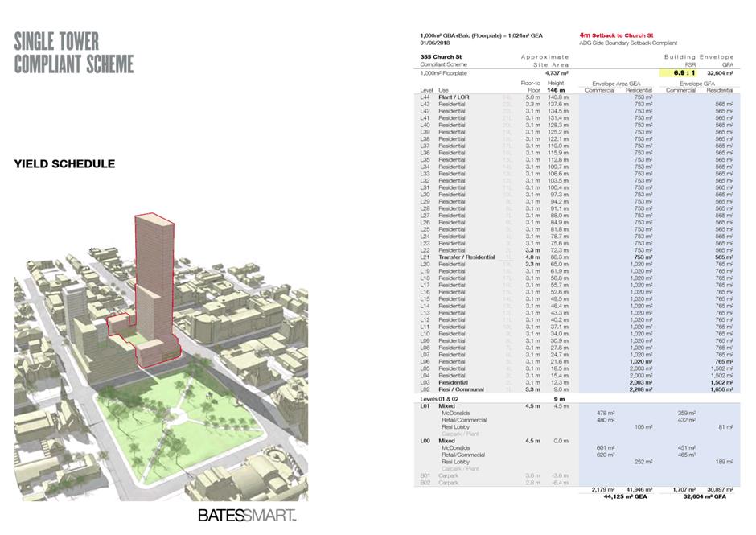The width and height of the screenshot is (756, 535).
Task: Click the 'L02 Resi / Communal' row label
Action: pyautogui.click(x=452, y=389)
